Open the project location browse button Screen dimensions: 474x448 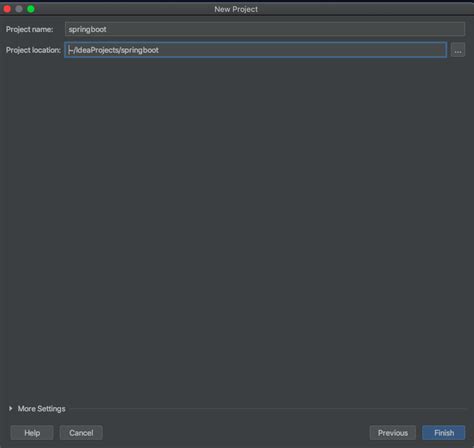tap(458, 50)
